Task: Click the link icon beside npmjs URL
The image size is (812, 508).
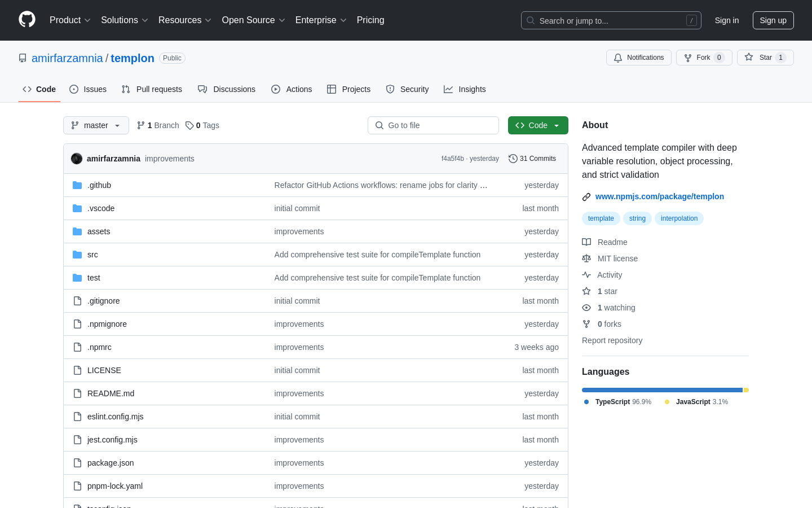Action: (586, 197)
